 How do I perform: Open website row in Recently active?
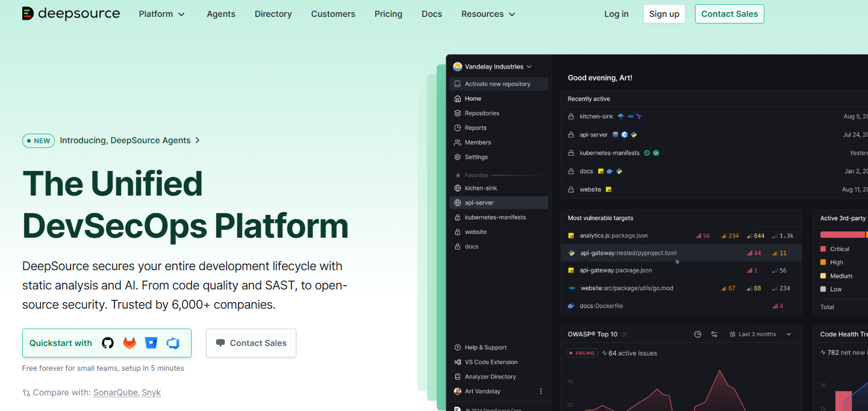point(714,190)
